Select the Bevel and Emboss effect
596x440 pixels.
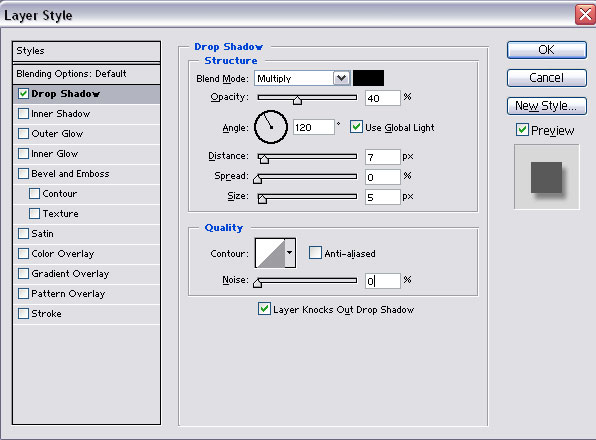pyautogui.click(x=70, y=174)
